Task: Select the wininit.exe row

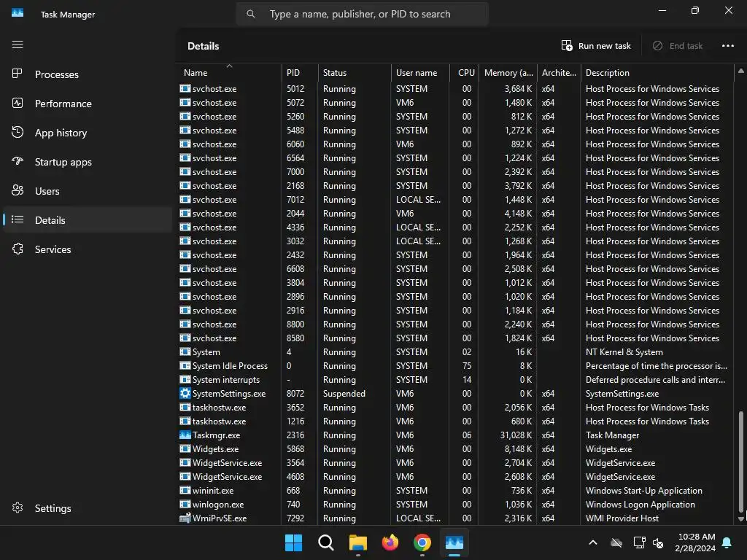Action: pyautogui.click(x=456, y=491)
